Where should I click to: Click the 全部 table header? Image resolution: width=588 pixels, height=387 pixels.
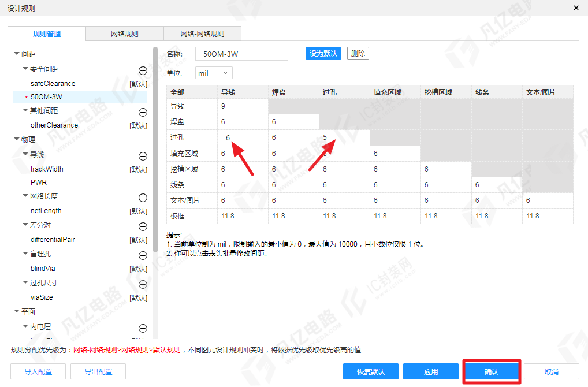[x=192, y=92]
